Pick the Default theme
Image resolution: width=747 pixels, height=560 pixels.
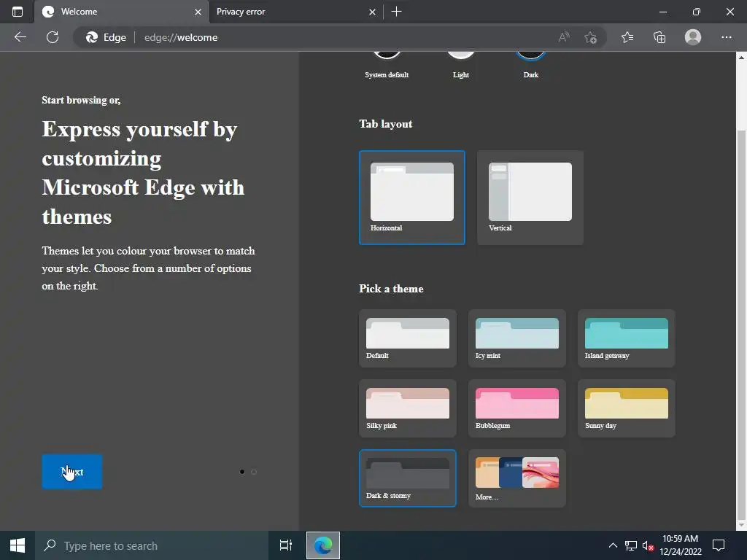(x=408, y=338)
